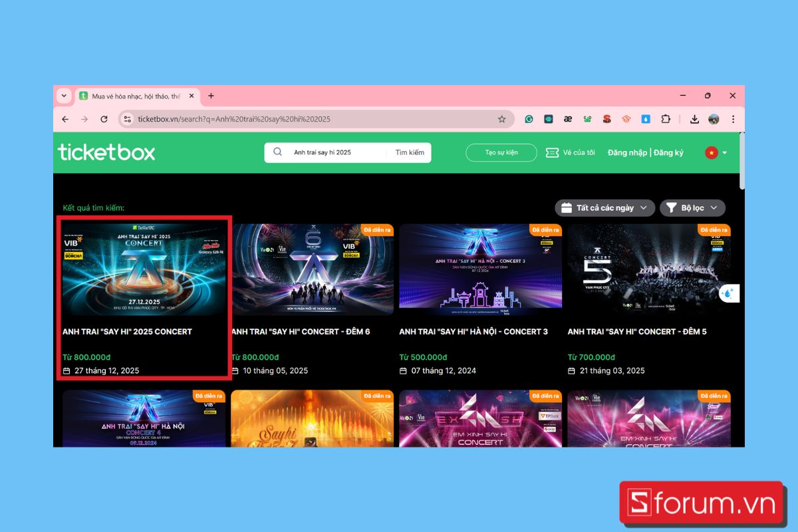The height and width of the screenshot is (532, 798).
Task: Open the Hà Nội Concert 4 thumbnail in second row
Action: (x=144, y=418)
